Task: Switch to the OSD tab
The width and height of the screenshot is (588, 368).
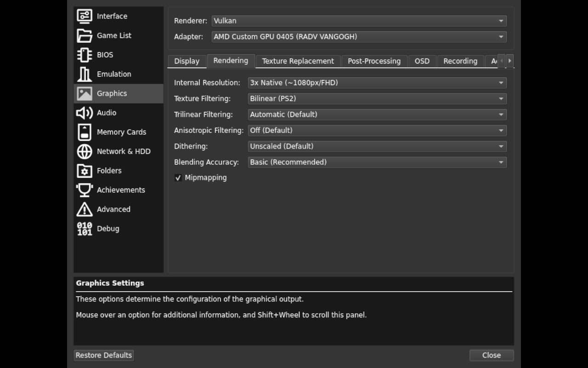Action: [x=422, y=61]
